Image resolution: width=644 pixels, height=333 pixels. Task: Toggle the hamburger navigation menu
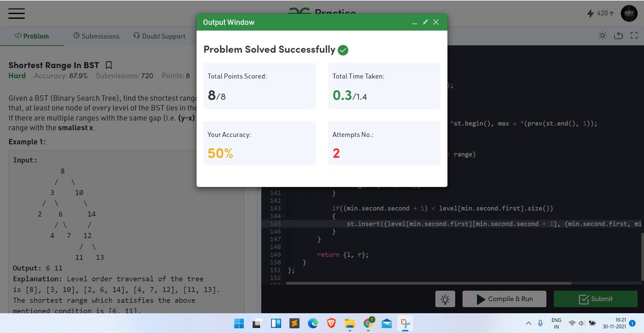16,14
